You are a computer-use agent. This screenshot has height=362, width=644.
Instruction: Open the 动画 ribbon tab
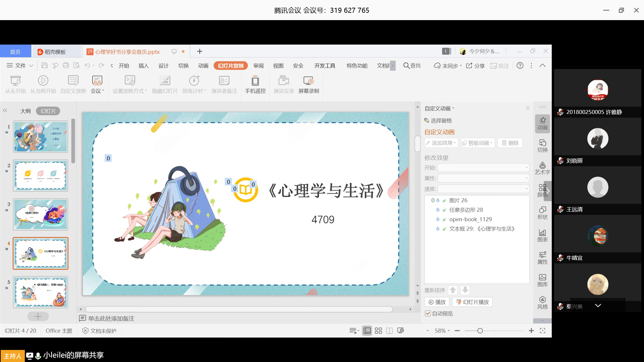point(203,66)
